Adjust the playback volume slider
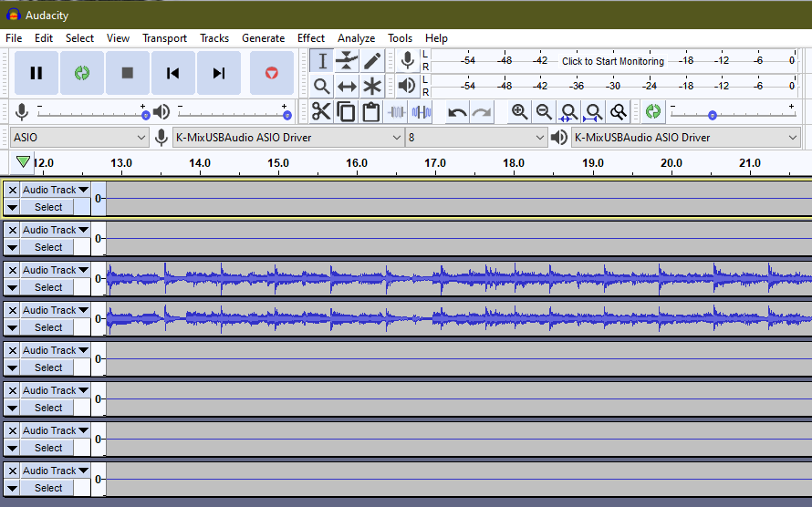The image size is (812, 507). point(234,113)
